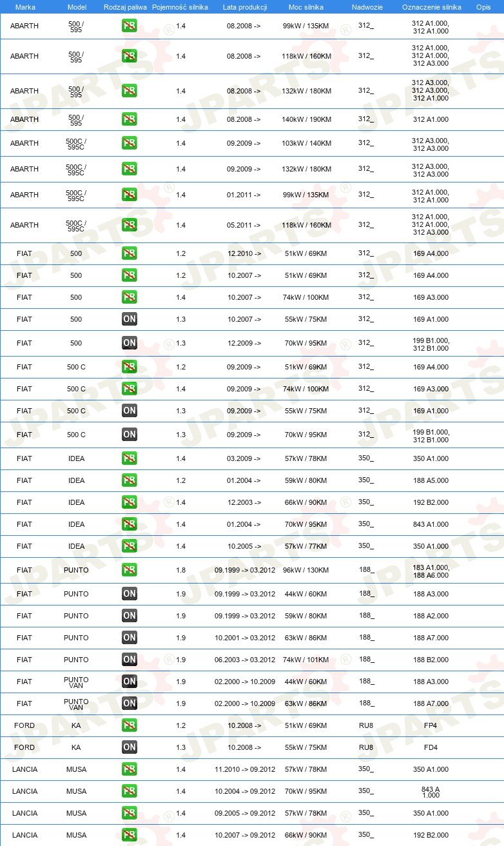504x846 pixels.
Task: Click diesel ON icon in Fiat 500 12.2009 row
Action: (130, 343)
